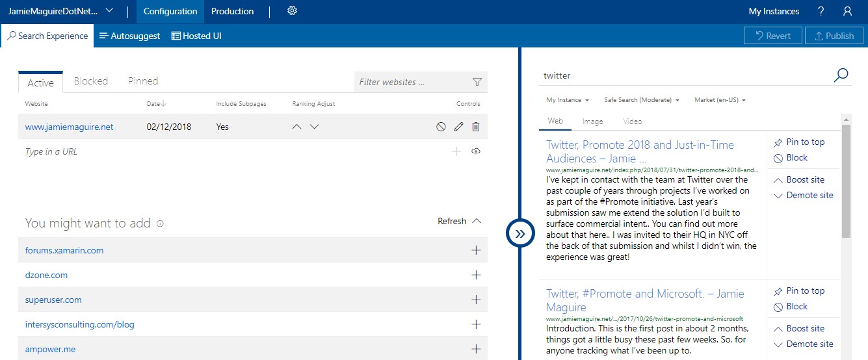
Task: Open result Twitter, #Promote and Microsoft
Action: point(645,300)
